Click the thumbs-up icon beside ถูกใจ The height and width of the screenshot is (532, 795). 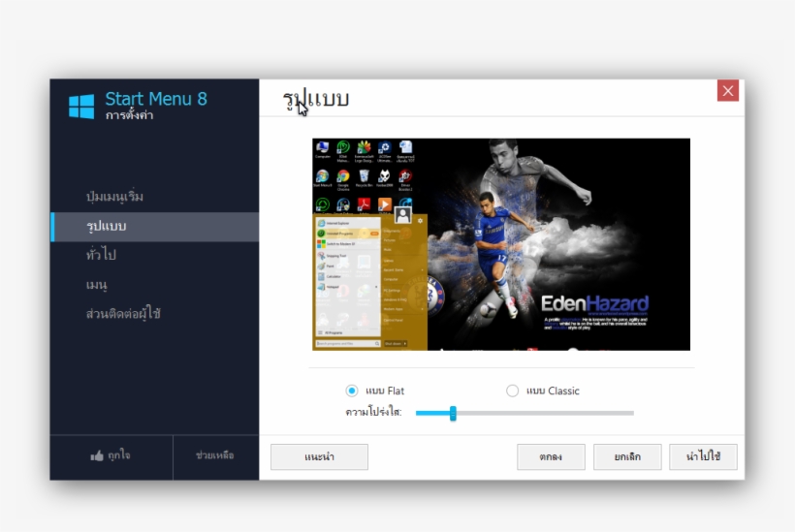[x=97, y=456]
